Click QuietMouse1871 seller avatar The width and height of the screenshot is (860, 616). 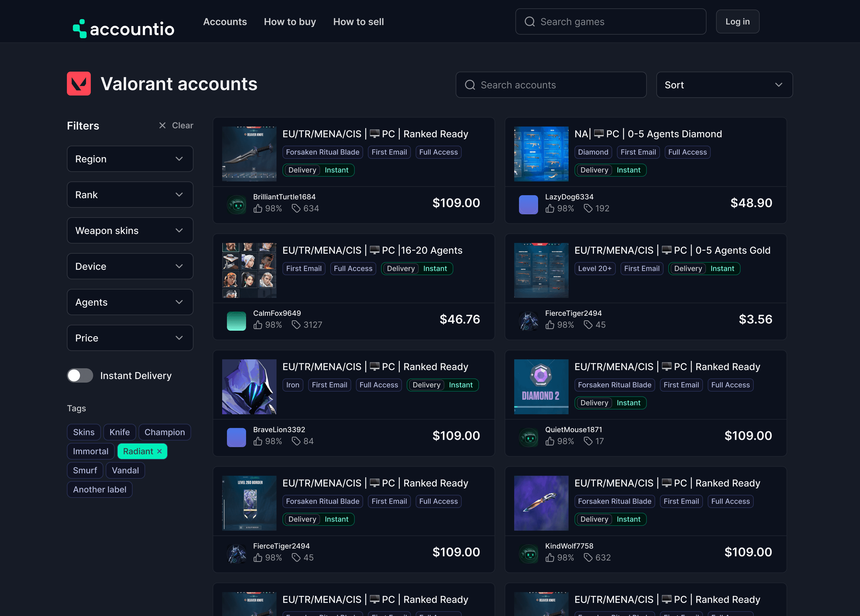[x=529, y=438]
